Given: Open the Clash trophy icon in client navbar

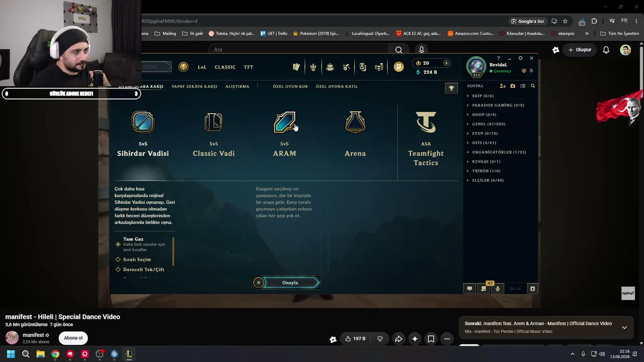Looking at the screenshot, I should 313,67.
